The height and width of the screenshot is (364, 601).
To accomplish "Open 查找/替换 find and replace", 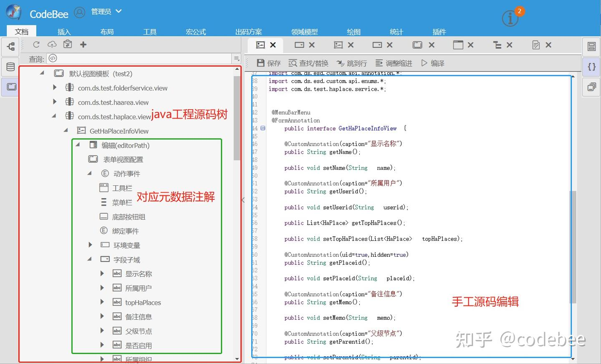I will click(x=308, y=63).
